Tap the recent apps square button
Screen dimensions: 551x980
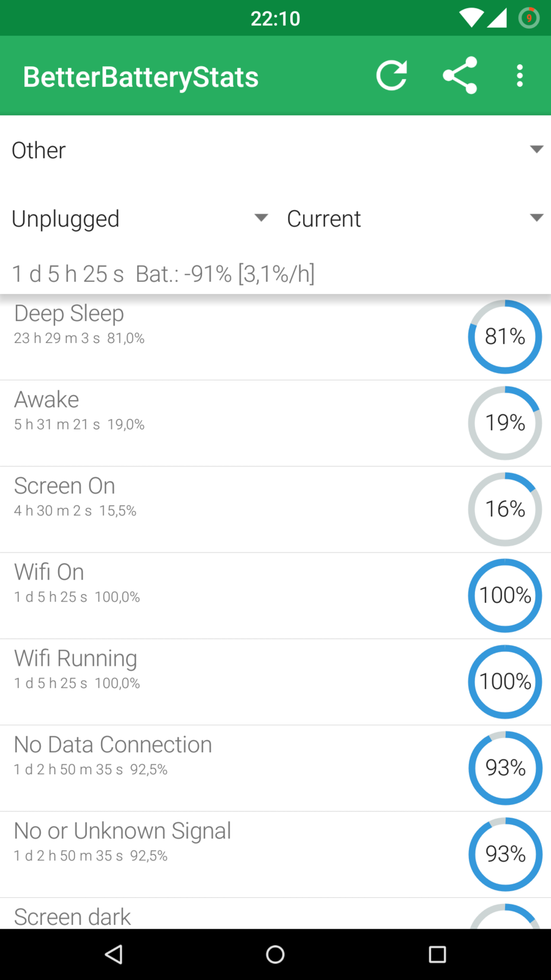point(437,954)
